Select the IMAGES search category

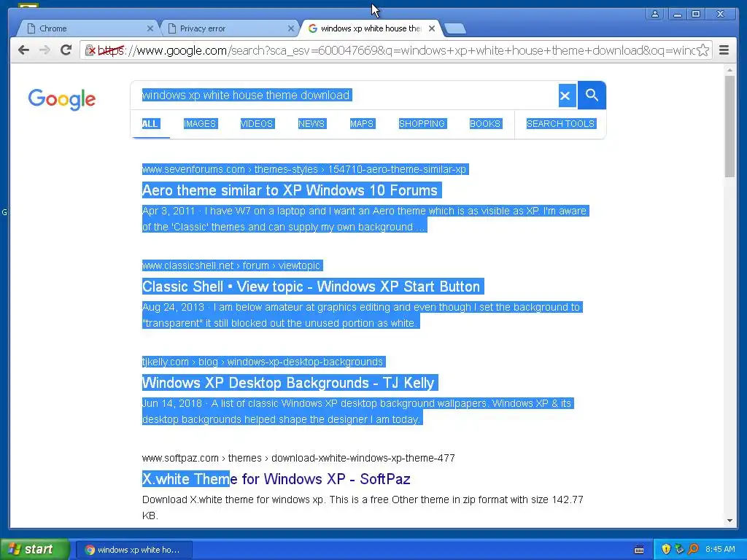coord(201,124)
